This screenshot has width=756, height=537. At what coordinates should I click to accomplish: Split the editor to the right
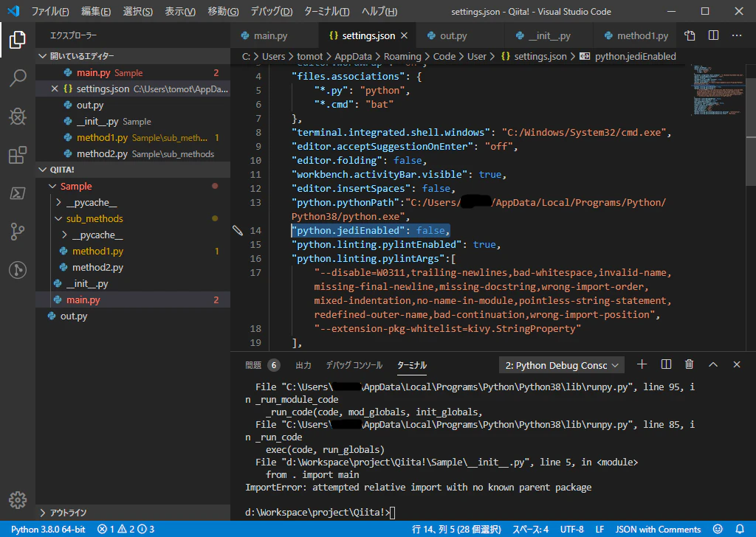[x=714, y=35]
